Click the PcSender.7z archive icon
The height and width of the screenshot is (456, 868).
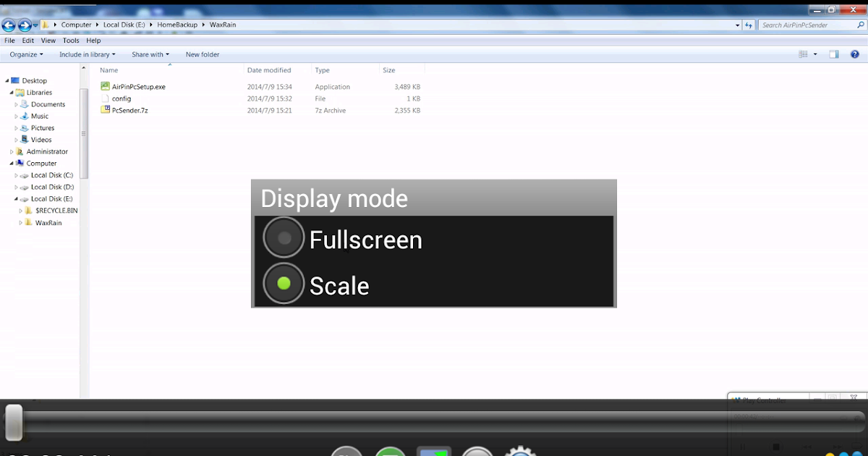click(x=105, y=110)
